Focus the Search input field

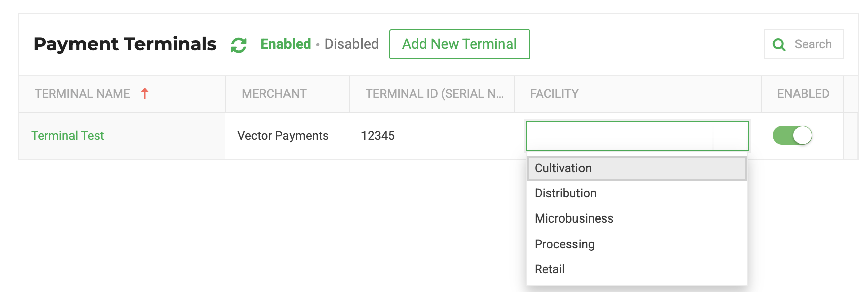click(x=804, y=44)
